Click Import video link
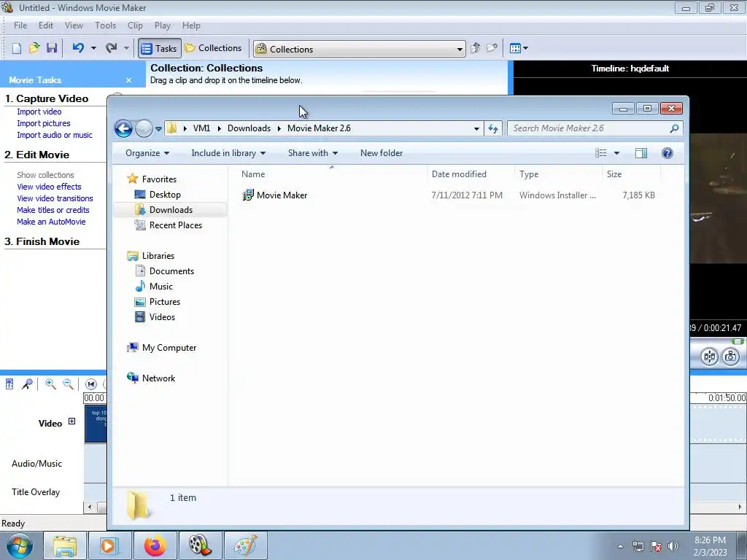The height and width of the screenshot is (560, 747). pos(39,112)
